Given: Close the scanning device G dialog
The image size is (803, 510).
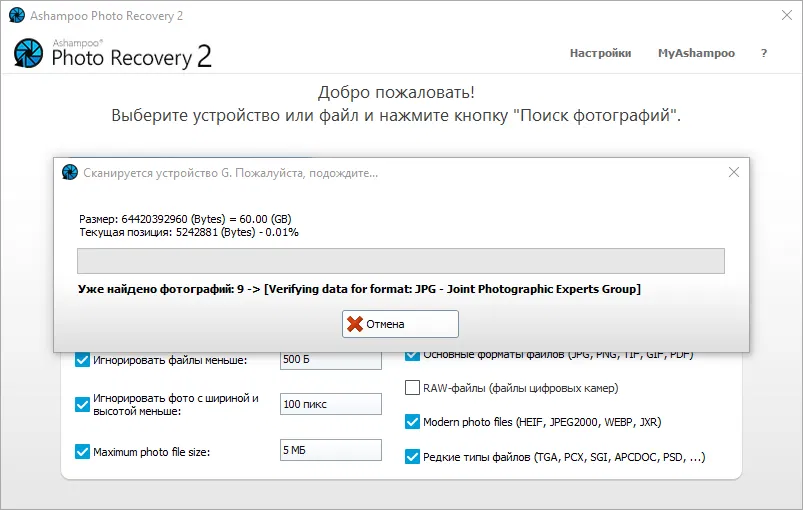Looking at the screenshot, I should click(x=734, y=172).
